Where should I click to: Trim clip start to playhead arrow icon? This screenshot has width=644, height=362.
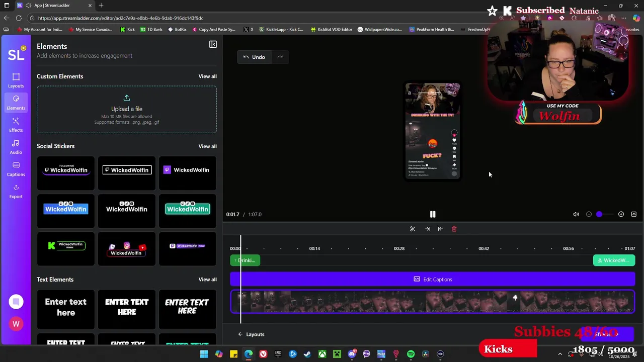click(440, 229)
